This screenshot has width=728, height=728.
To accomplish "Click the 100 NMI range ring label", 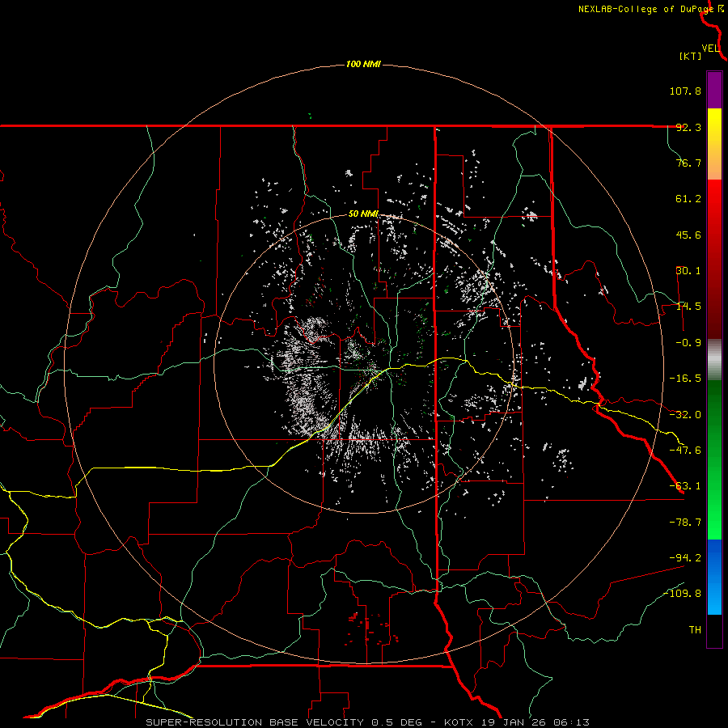I will [x=363, y=64].
